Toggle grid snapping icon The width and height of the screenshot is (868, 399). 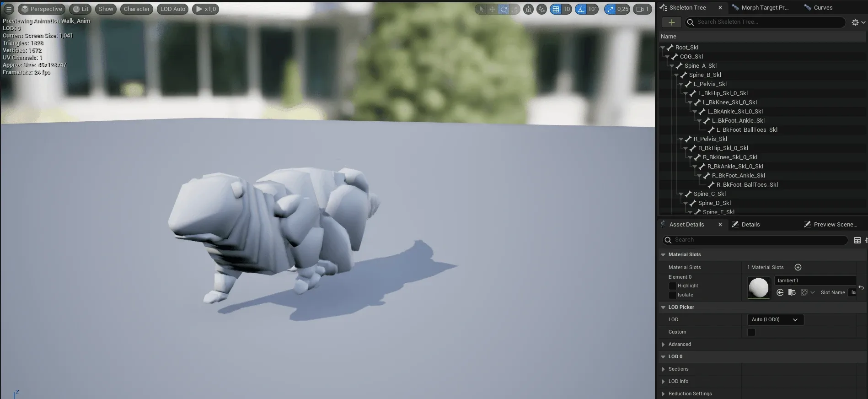click(556, 9)
